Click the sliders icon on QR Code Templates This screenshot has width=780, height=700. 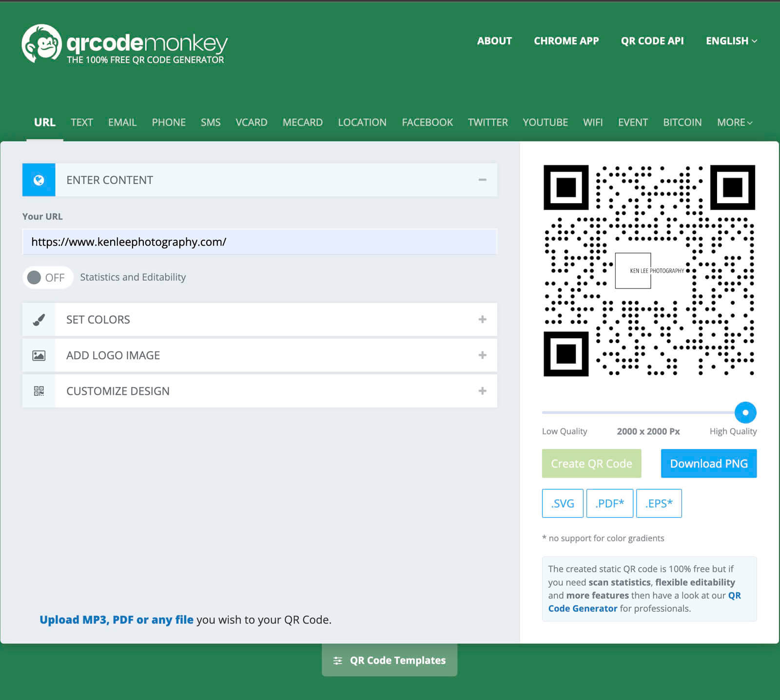pos(337,661)
